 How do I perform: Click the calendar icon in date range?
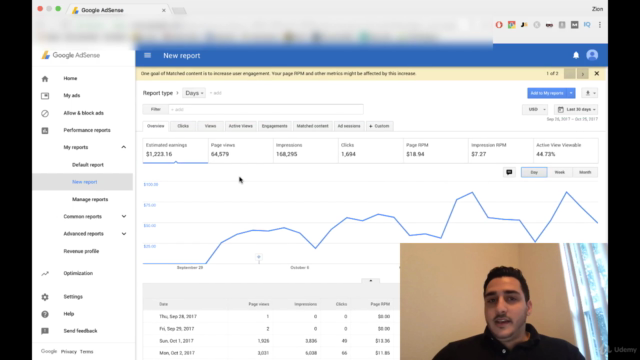coord(560,109)
